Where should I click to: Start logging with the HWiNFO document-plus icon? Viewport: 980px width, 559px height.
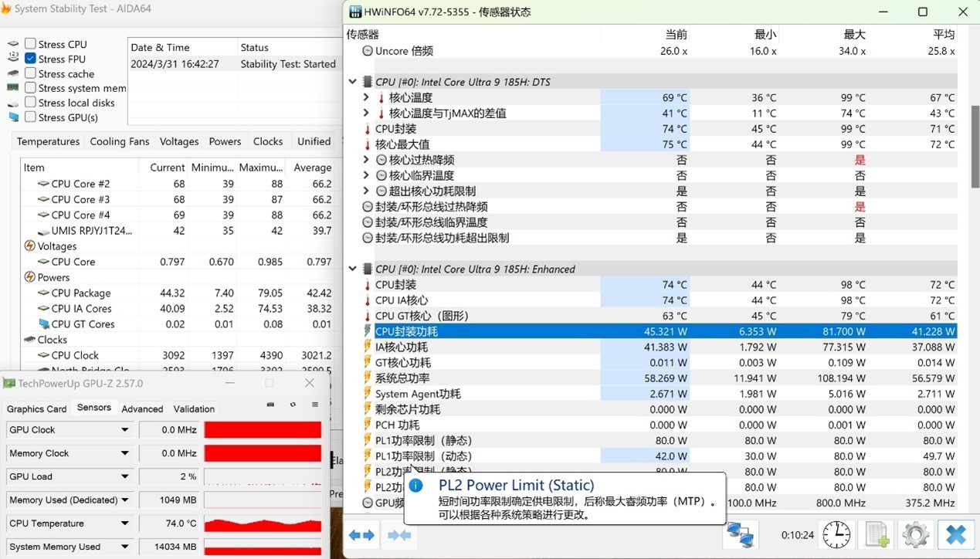(877, 534)
